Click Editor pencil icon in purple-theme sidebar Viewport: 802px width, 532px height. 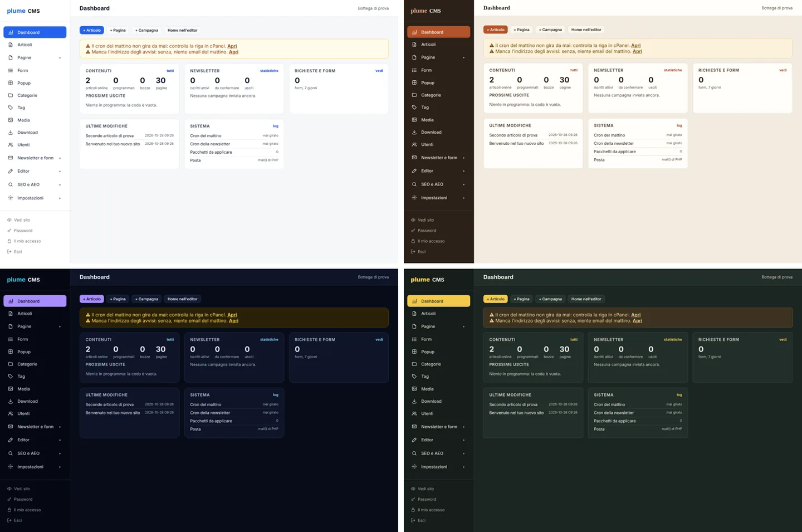[11, 440]
